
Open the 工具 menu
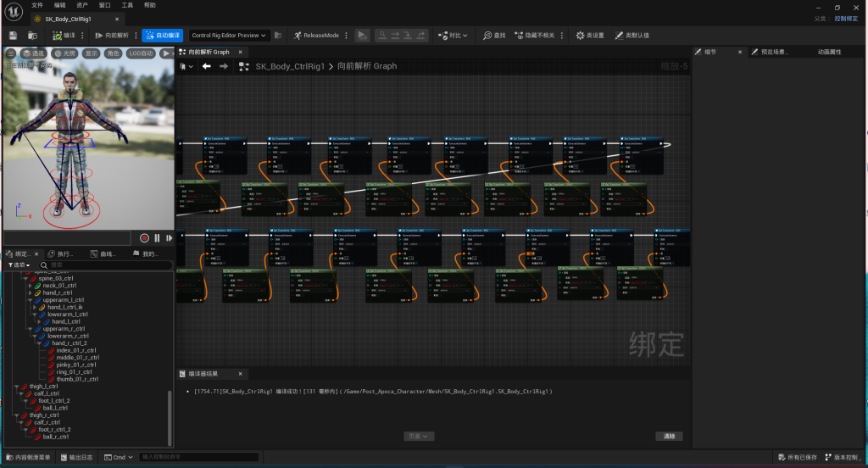[127, 5]
